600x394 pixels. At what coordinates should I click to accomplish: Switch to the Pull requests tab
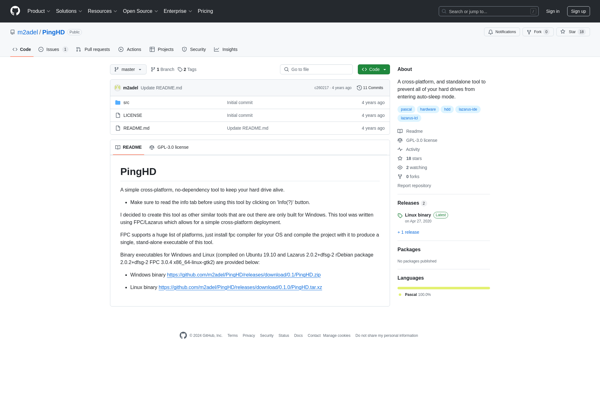(x=93, y=49)
